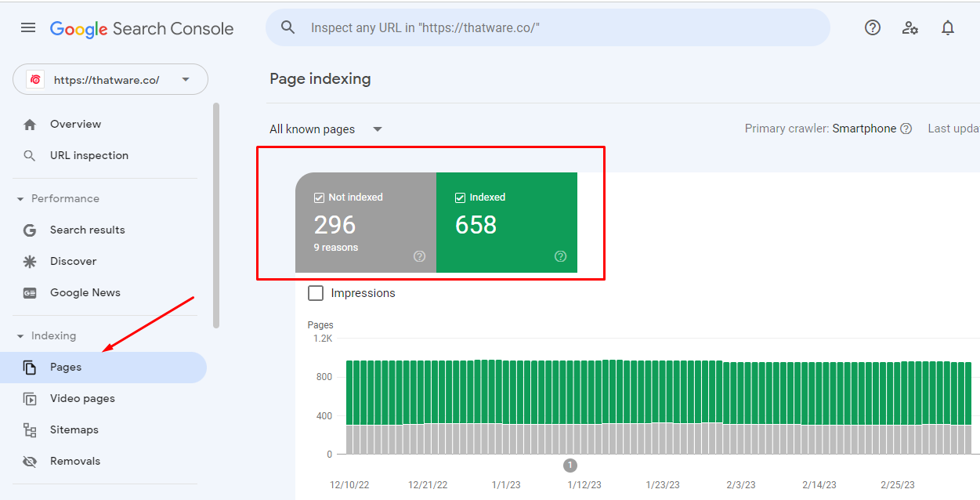The width and height of the screenshot is (980, 500).
Task: Click the Primary crawler: Smartphone label
Action: tap(820, 129)
